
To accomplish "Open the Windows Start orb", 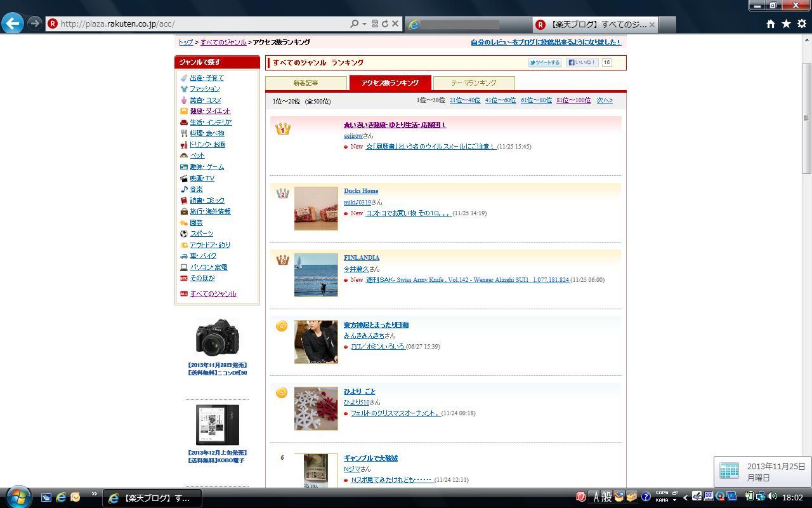I will (x=18, y=497).
